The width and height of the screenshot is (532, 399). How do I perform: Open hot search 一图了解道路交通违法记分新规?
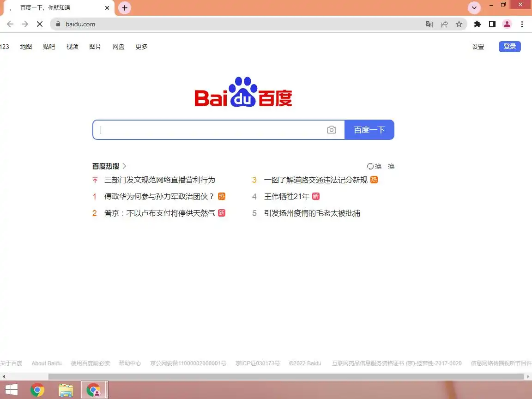pyautogui.click(x=316, y=180)
